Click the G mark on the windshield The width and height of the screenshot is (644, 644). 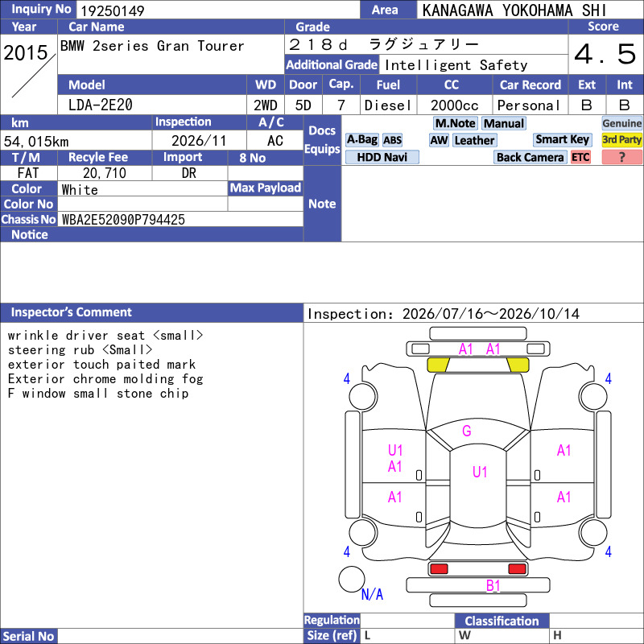pos(467,431)
